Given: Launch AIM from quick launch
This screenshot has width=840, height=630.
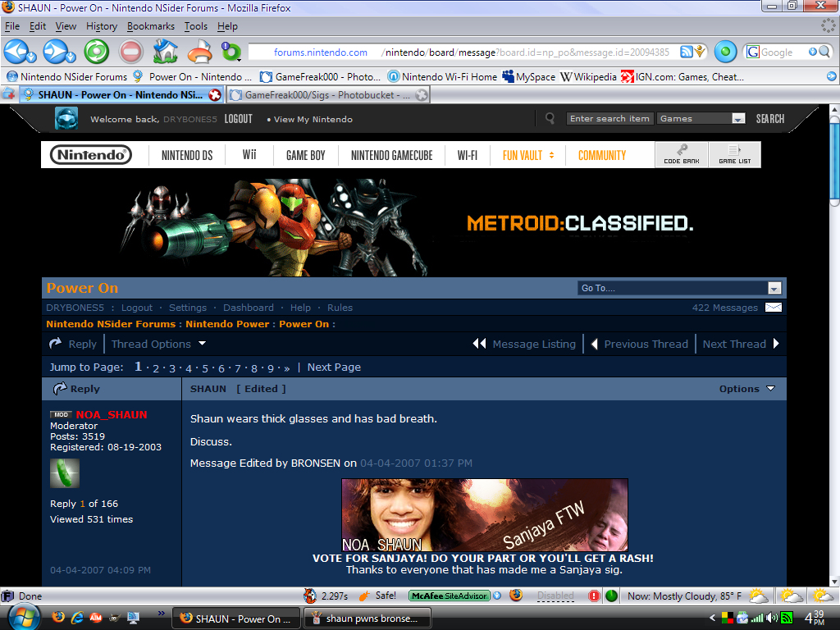Looking at the screenshot, I should (96, 618).
